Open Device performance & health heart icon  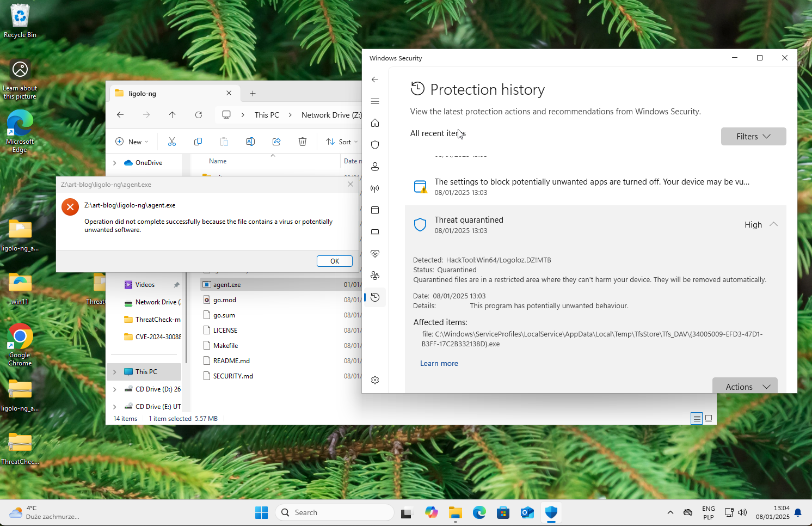375,254
